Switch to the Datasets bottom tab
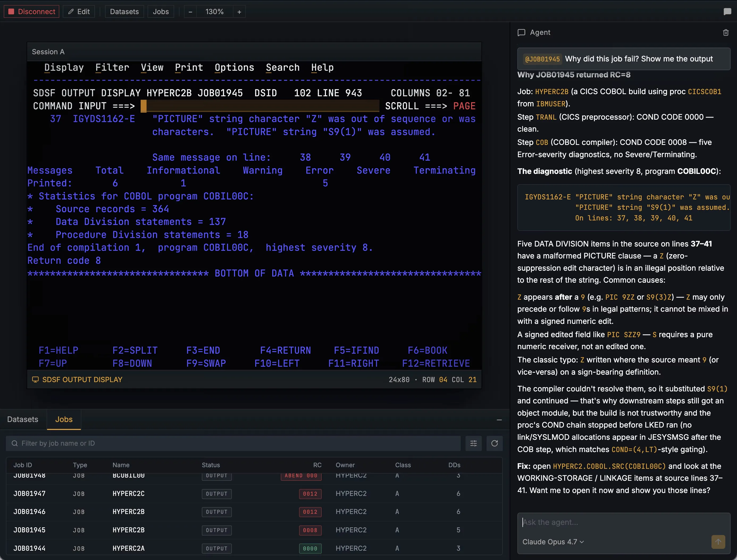The height and width of the screenshot is (560, 737). pos(23,419)
